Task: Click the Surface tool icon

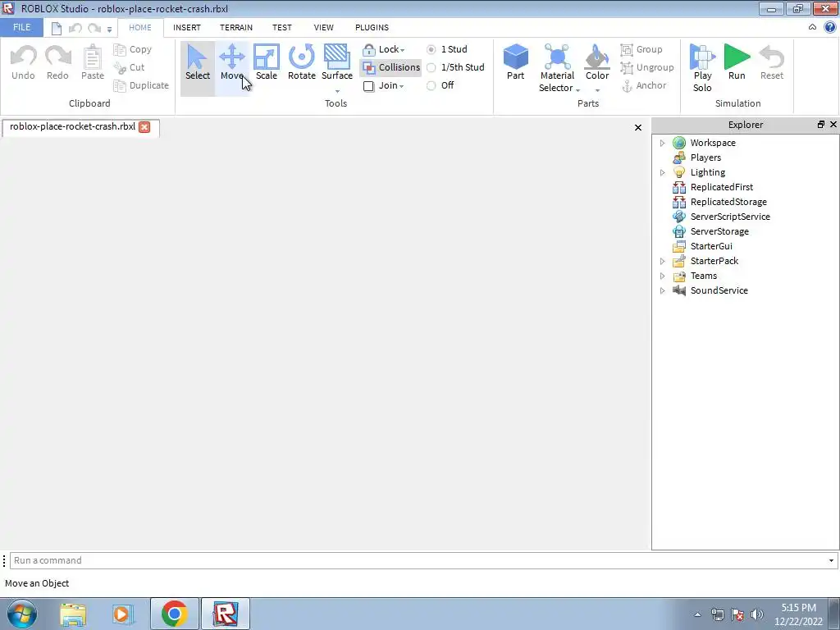Action: pyautogui.click(x=337, y=57)
